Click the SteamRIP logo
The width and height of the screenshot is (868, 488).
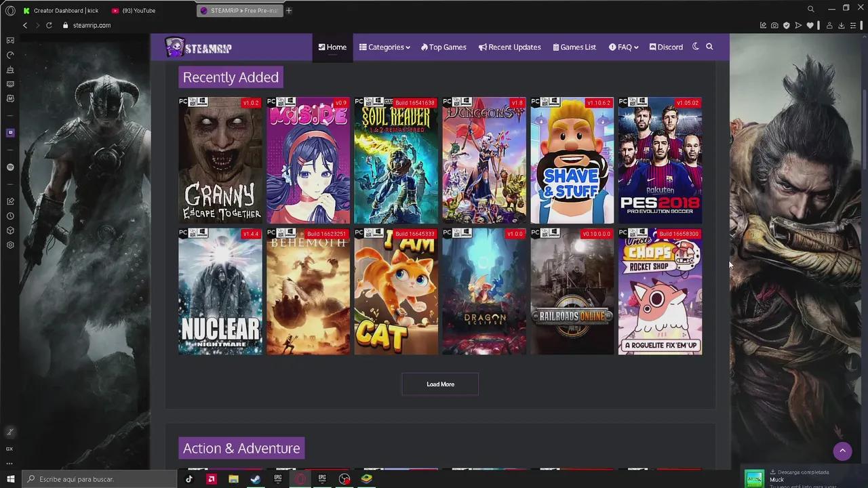point(199,47)
